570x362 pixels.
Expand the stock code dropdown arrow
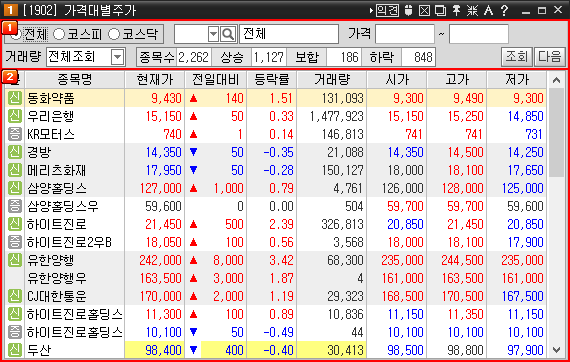pos(214,35)
